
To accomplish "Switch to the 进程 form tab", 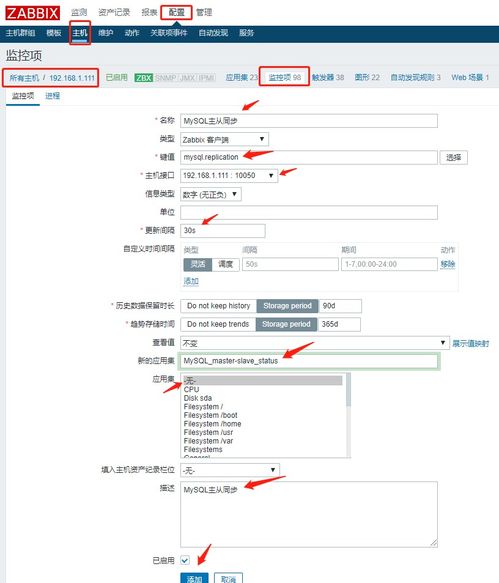I will pos(52,96).
